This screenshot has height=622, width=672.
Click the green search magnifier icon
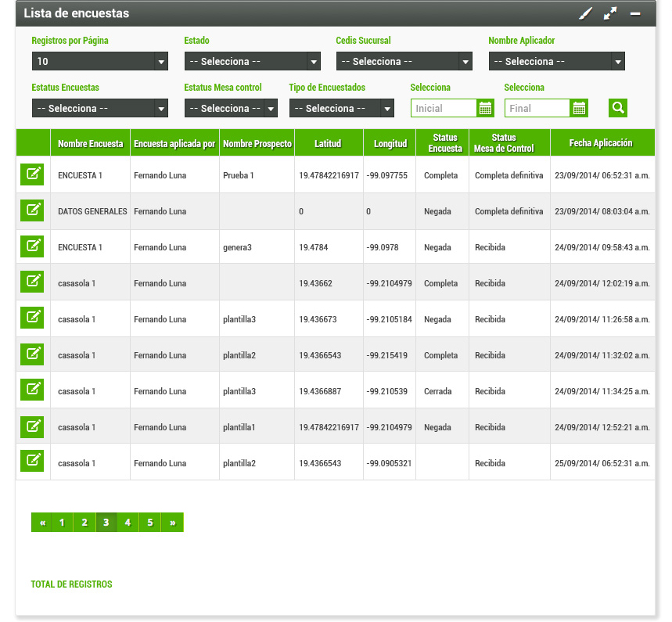click(618, 107)
